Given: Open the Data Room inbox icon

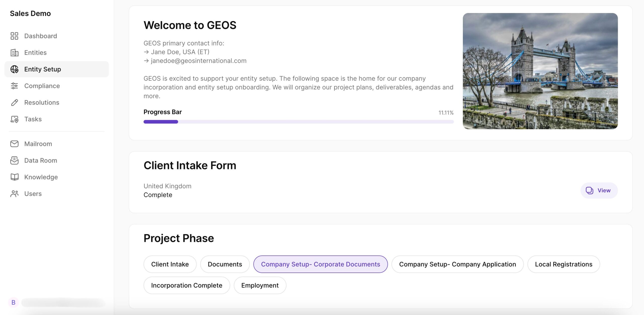Looking at the screenshot, I should 14,160.
